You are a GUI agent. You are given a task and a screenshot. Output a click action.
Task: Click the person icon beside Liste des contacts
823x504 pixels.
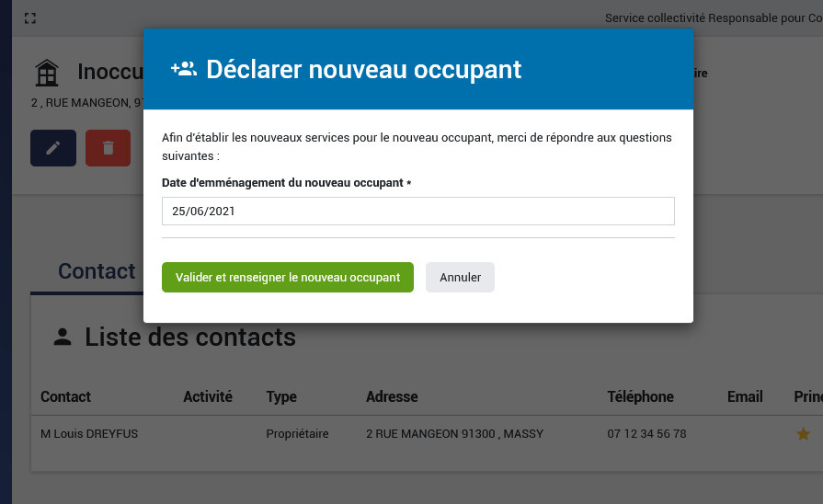63,338
